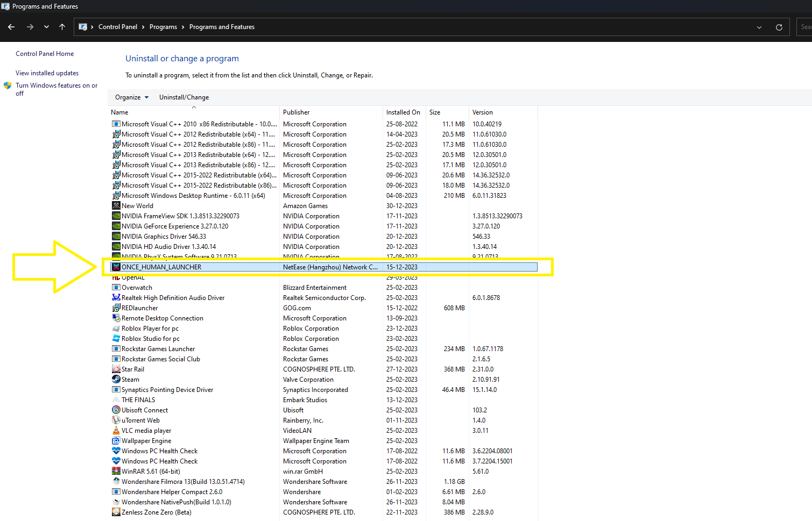Select the Wallpaper Engine icon

[116, 441]
